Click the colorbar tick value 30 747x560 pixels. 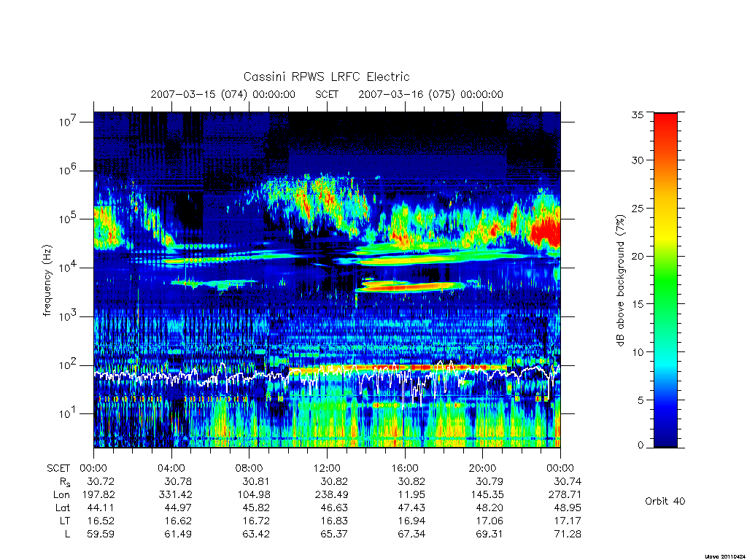point(638,160)
